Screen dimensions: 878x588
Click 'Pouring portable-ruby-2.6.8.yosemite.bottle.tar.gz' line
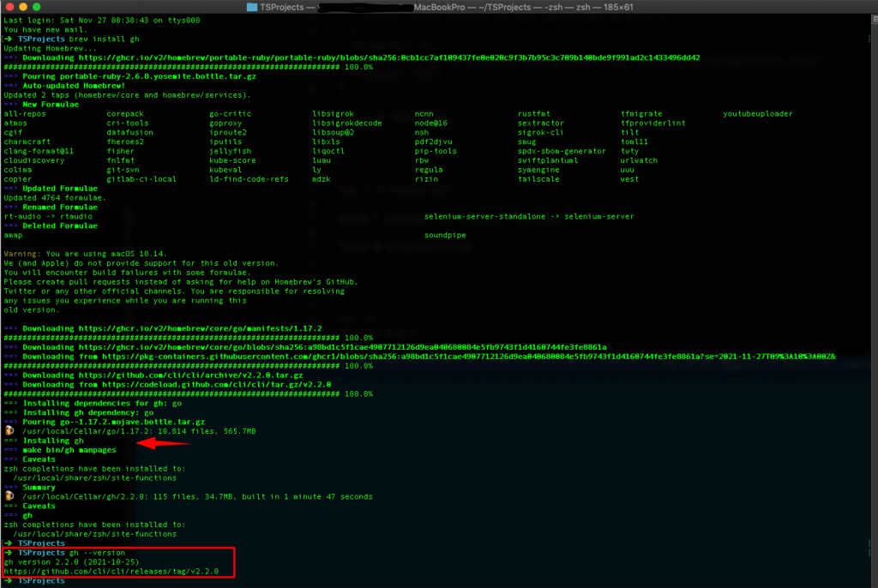[x=140, y=76]
